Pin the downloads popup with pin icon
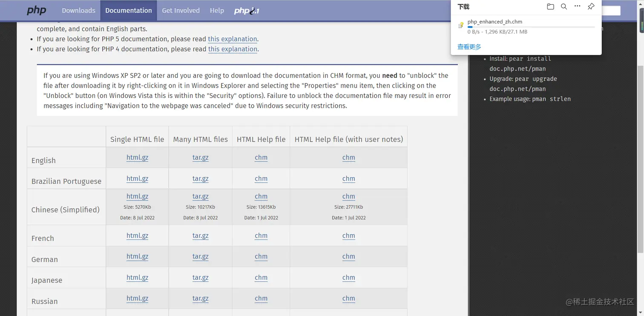The image size is (644, 316). 591,6
